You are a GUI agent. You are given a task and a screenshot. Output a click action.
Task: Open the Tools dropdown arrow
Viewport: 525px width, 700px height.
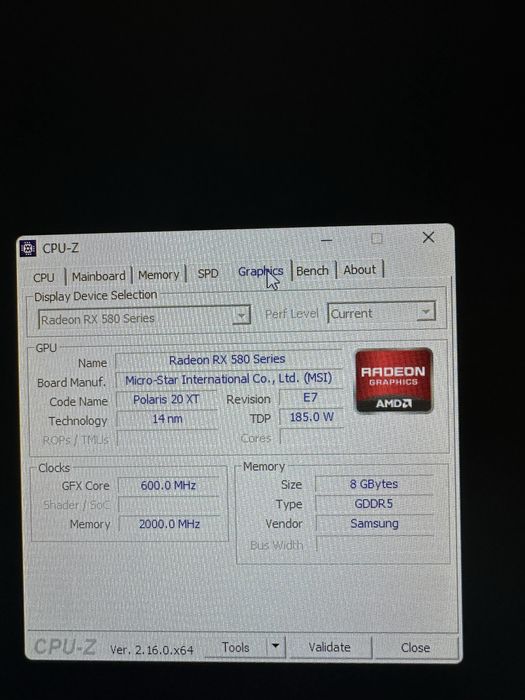pyautogui.click(x=275, y=646)
